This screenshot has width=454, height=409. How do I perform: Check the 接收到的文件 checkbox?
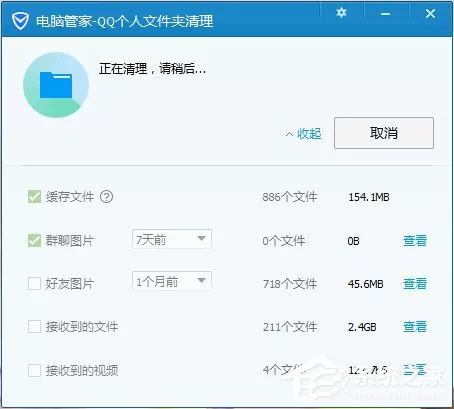coord(34,327)
